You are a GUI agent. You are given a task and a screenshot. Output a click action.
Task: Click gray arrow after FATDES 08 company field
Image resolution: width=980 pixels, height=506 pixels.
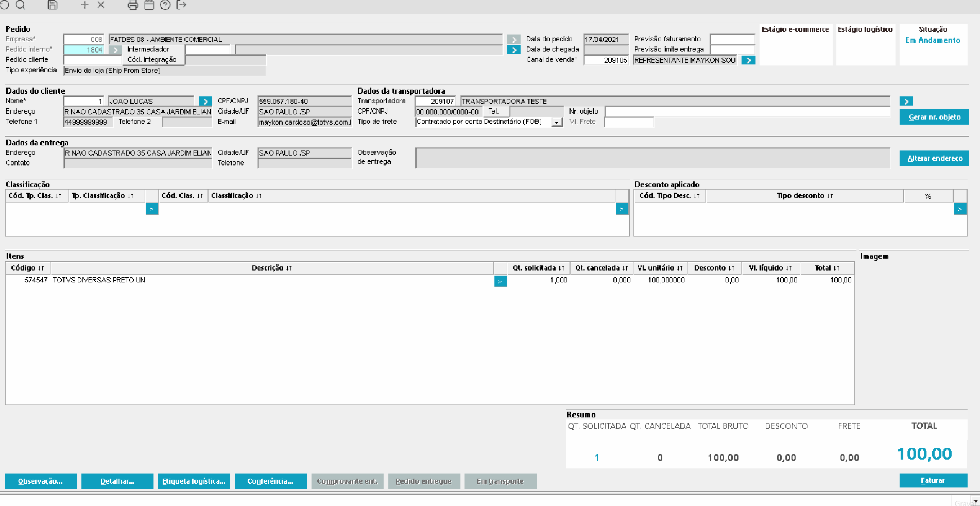[513, 40]
